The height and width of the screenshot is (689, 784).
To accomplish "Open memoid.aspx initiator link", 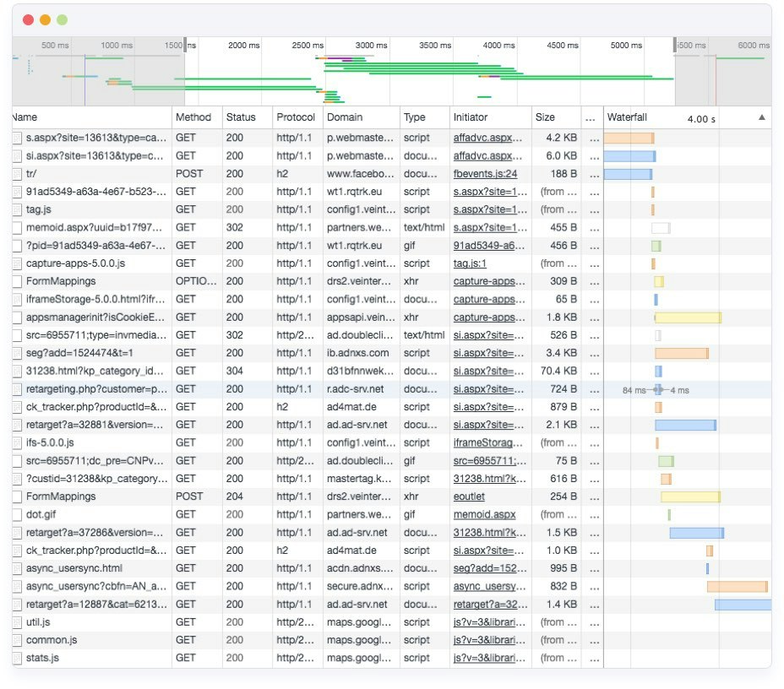I will pos(484,514).
